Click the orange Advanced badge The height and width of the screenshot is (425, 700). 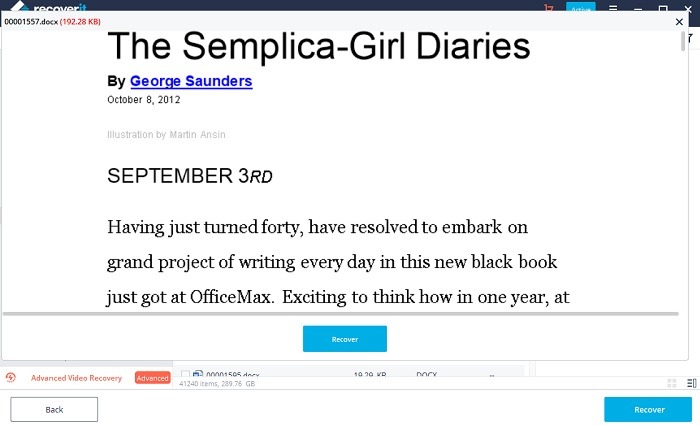152,378
